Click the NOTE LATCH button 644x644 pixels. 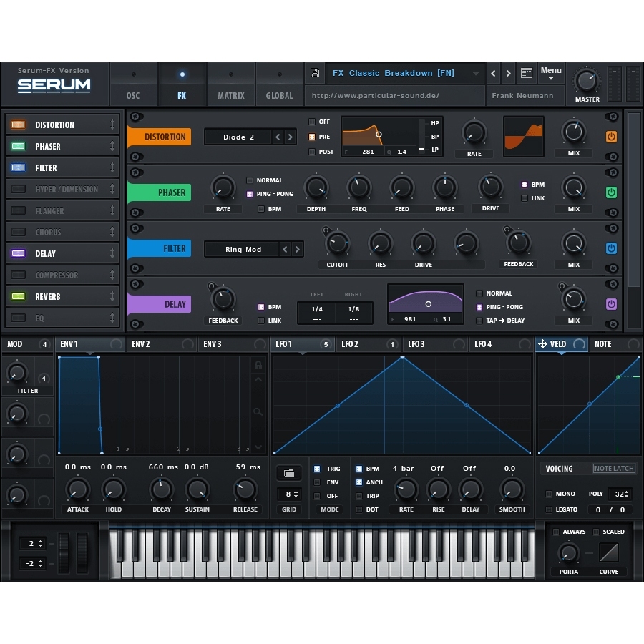[614, 468]
